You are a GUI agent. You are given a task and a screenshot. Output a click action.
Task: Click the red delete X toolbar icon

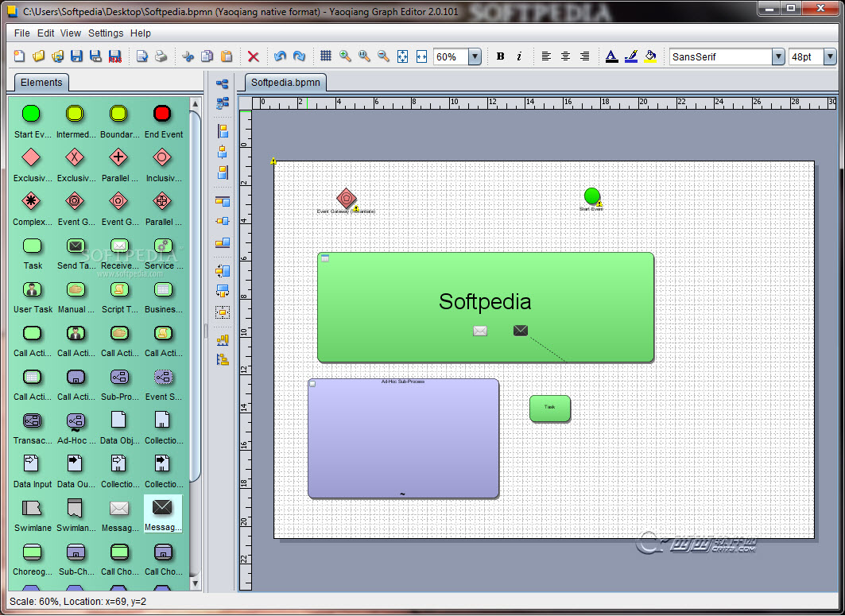(254, 56)
